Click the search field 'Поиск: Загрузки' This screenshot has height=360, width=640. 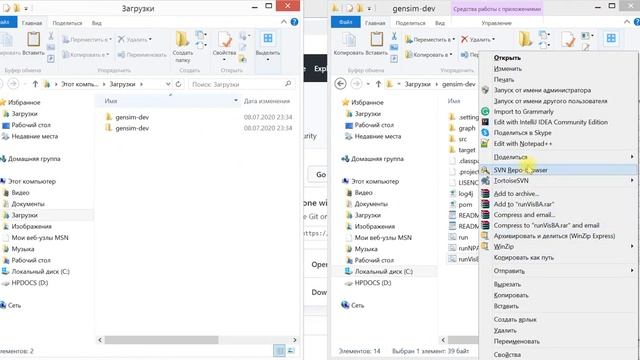[241, 84]
